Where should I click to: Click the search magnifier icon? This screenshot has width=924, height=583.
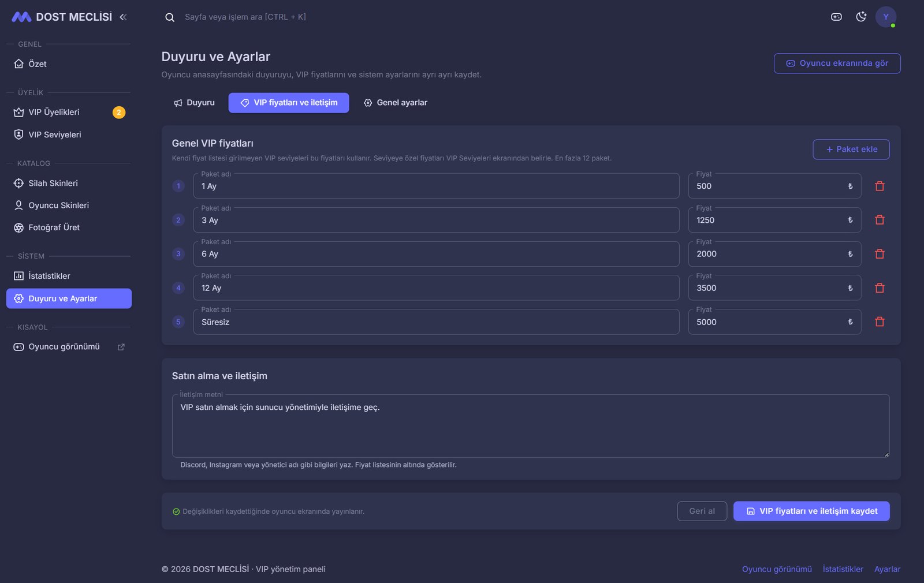(x=170, y=17)
